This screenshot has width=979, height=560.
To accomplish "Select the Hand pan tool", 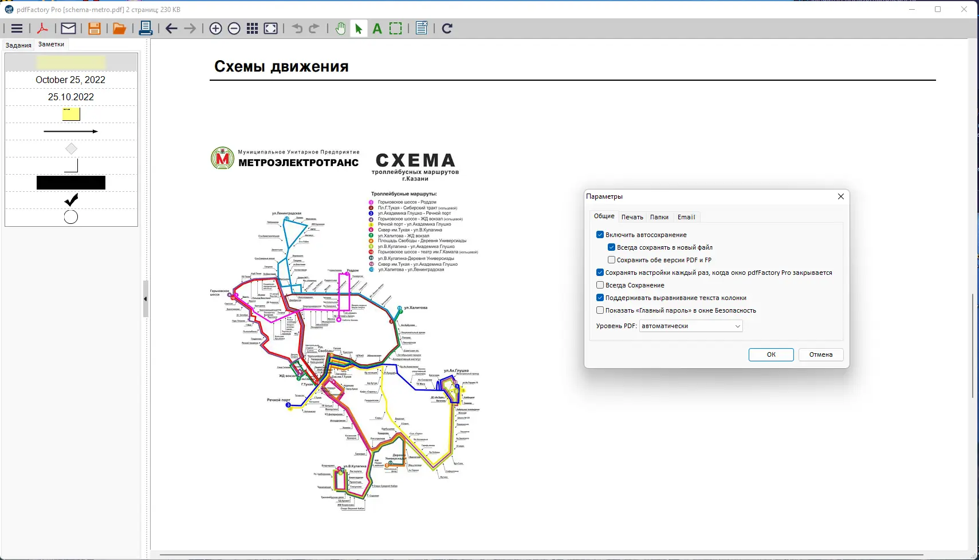I will pyautogui.click(x=340, y=29).
